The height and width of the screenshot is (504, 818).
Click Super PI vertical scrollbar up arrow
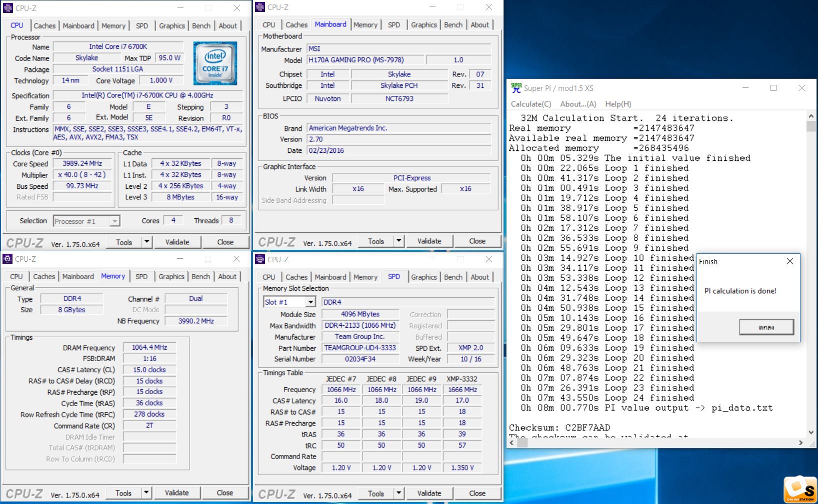pos(811,116)
